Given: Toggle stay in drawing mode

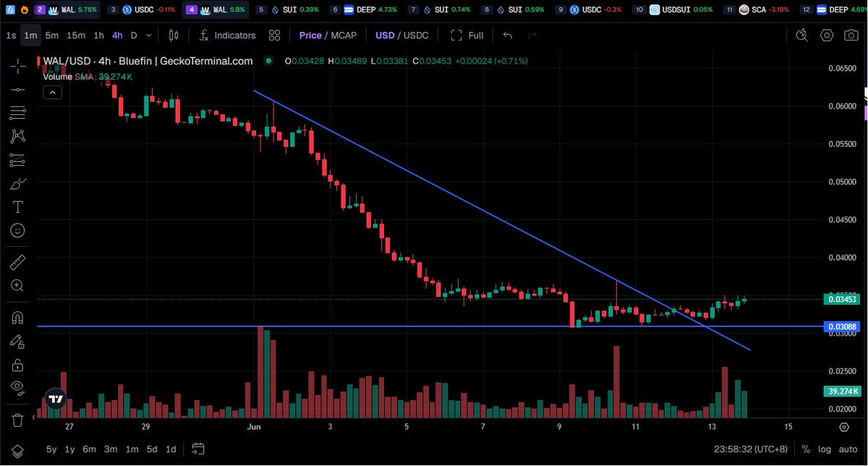Looking at the screenshot, I should click(x=18, y=341).
